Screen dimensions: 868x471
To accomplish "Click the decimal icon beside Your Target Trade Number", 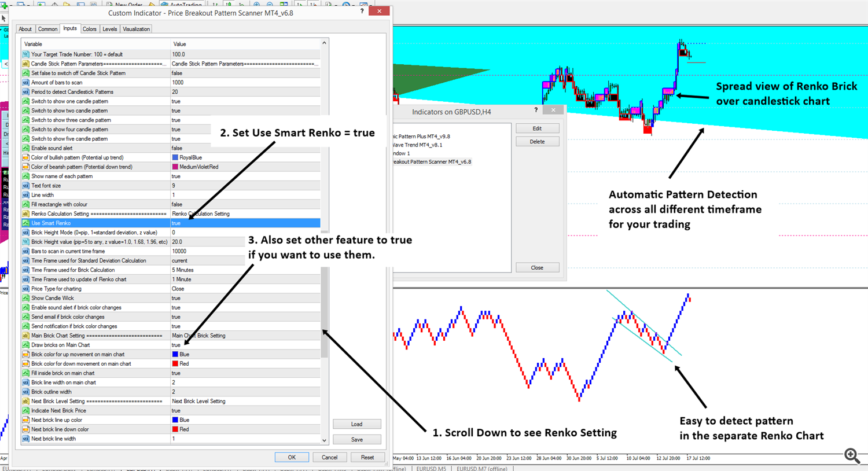I will coord(25,54).
